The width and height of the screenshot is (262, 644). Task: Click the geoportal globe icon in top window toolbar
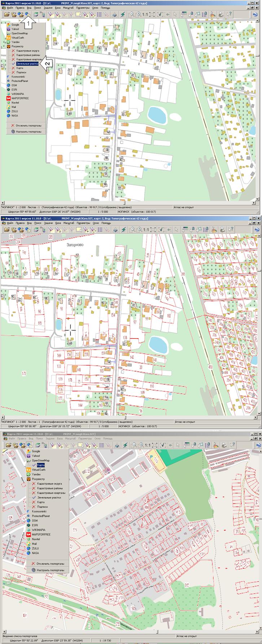(27, 14)
